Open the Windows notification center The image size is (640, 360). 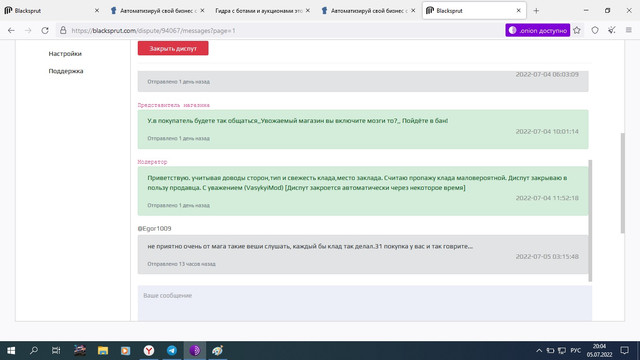click(624, 351)
